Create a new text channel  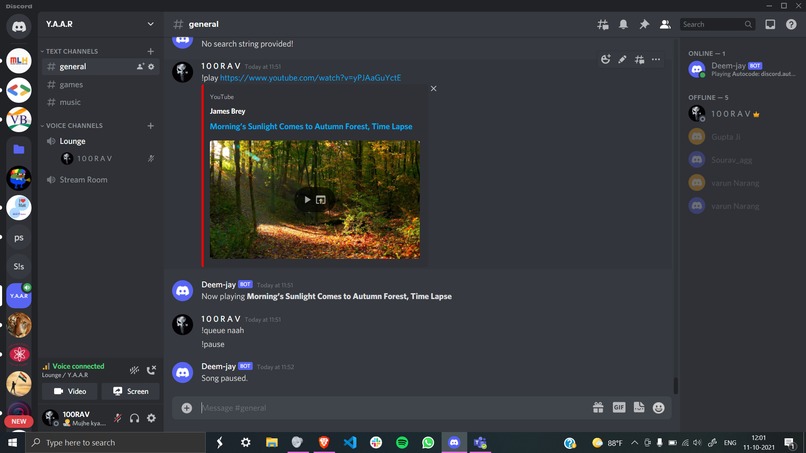point(151,51)
